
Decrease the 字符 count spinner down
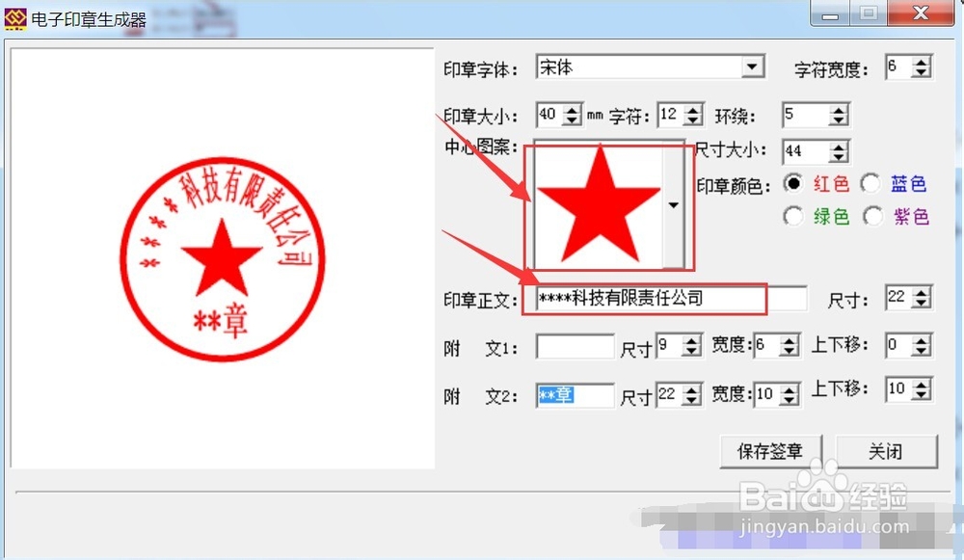[693, 120]
